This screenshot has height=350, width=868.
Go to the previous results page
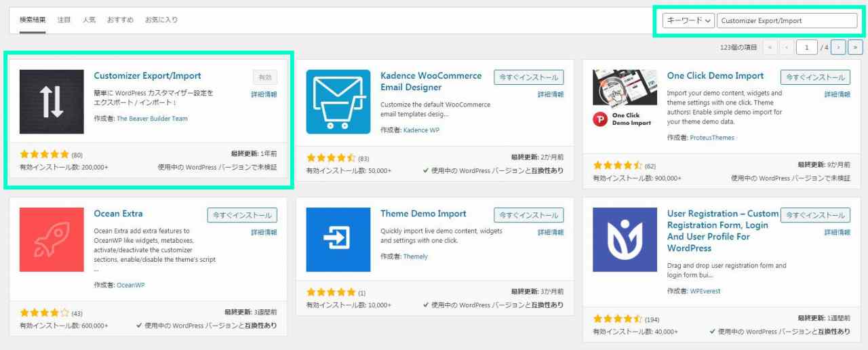[x=787, y=47]
